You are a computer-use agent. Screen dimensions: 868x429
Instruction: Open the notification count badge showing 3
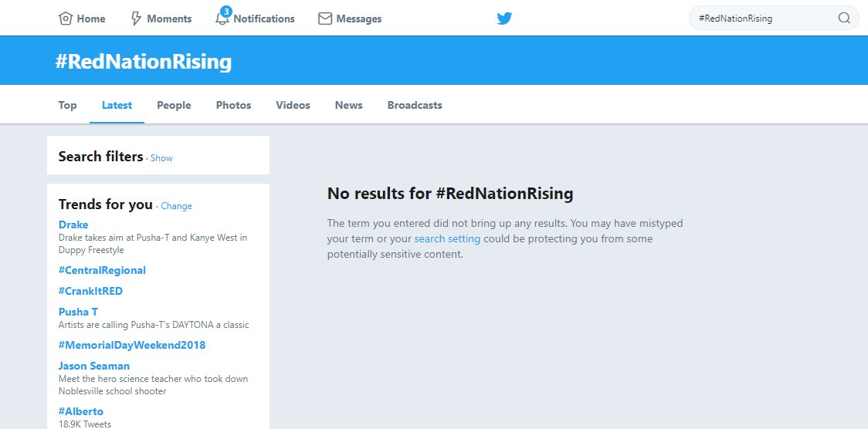225,11
